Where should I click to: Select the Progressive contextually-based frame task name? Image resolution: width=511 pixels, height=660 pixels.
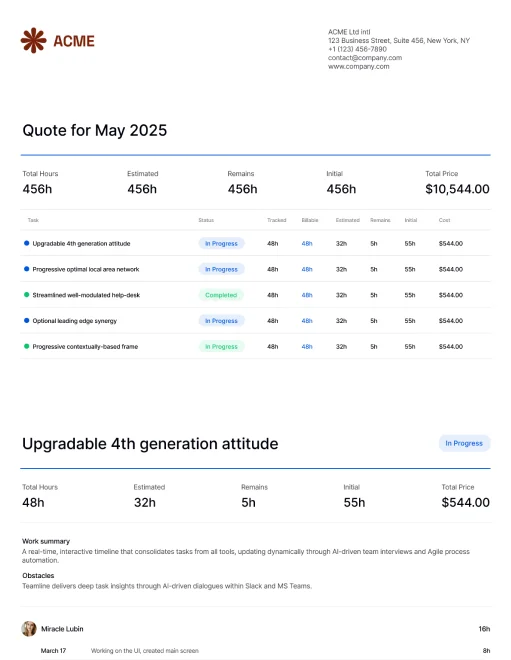click(x=85, y=346)
